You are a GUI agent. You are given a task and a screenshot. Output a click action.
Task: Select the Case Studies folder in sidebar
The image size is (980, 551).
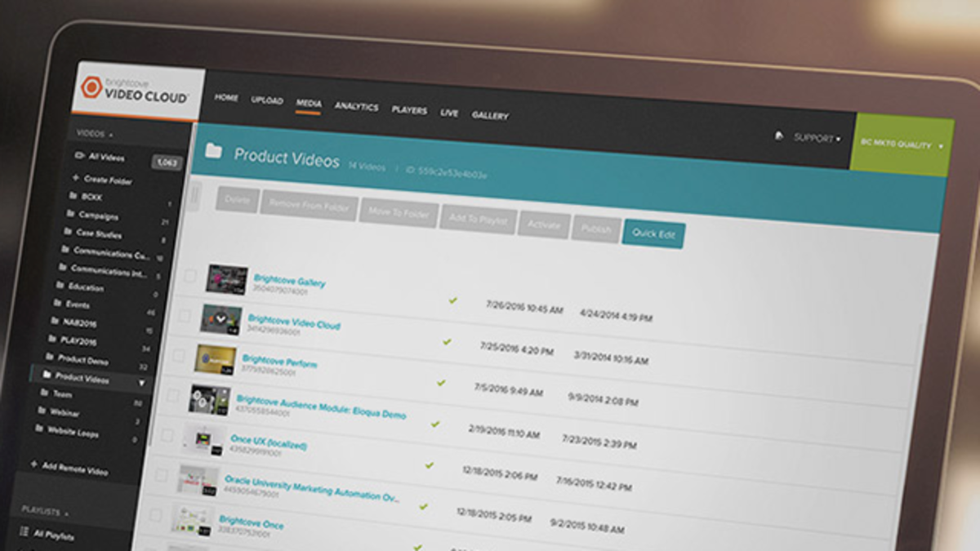pos(98,233)
